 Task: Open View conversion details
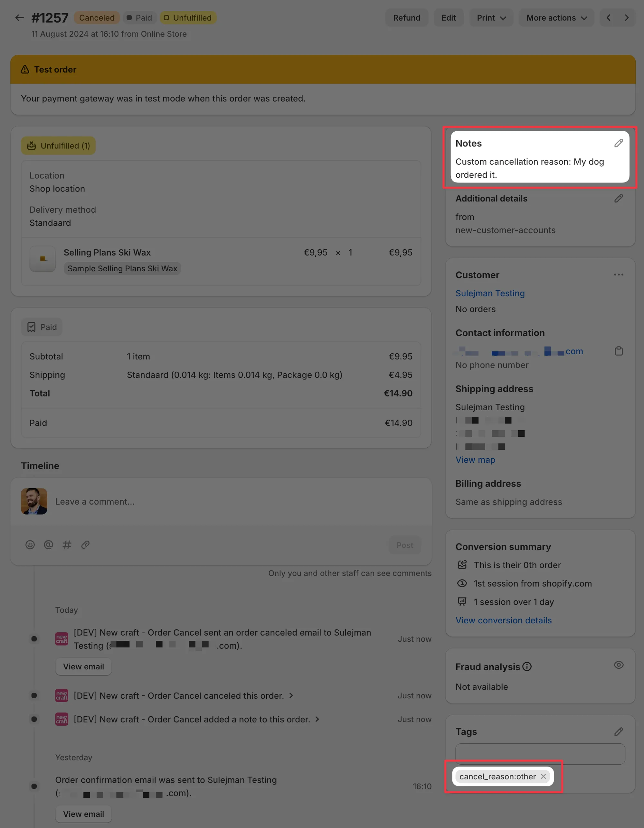503,620
